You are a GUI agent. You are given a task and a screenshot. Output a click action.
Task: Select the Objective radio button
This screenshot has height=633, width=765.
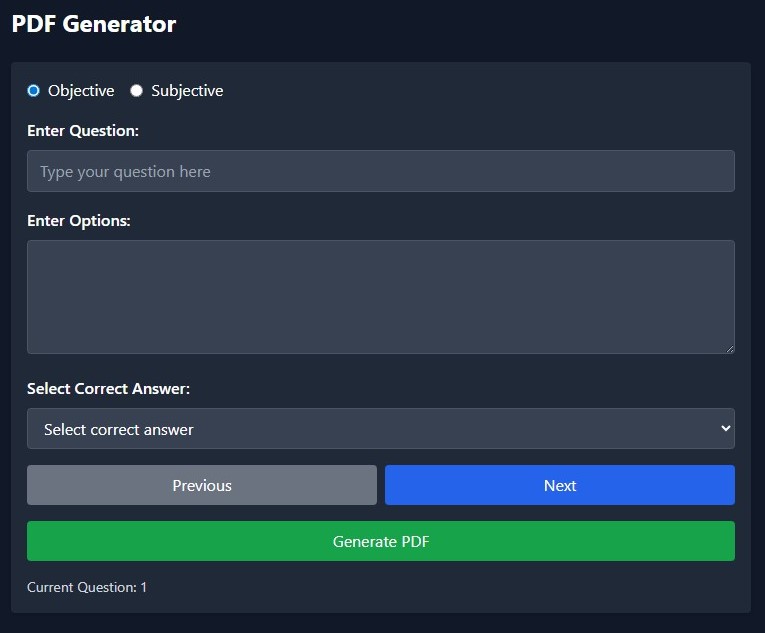click(x=34, y=91)
